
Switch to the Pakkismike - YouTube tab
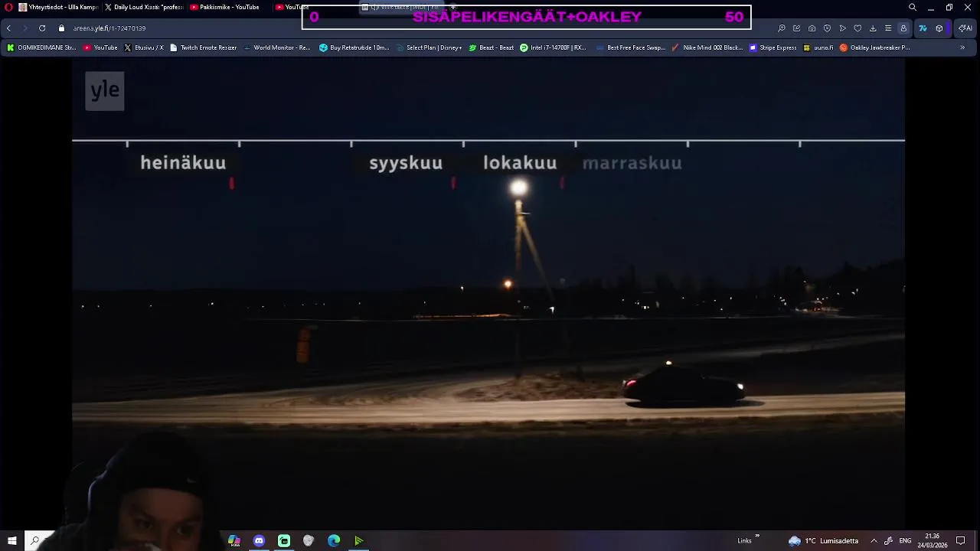[229, 7]
